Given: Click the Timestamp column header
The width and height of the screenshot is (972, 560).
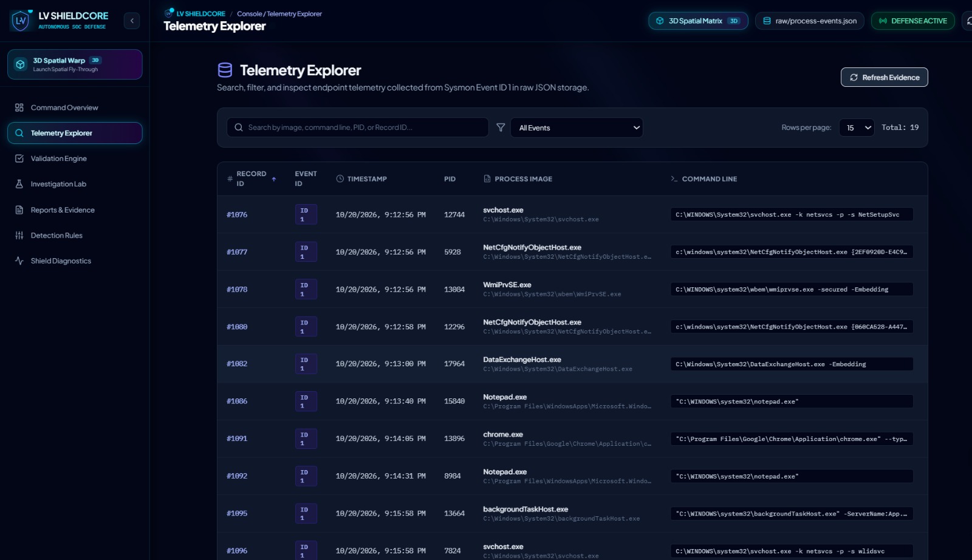Looking at the screenshot, I should (x=361, y=179).
